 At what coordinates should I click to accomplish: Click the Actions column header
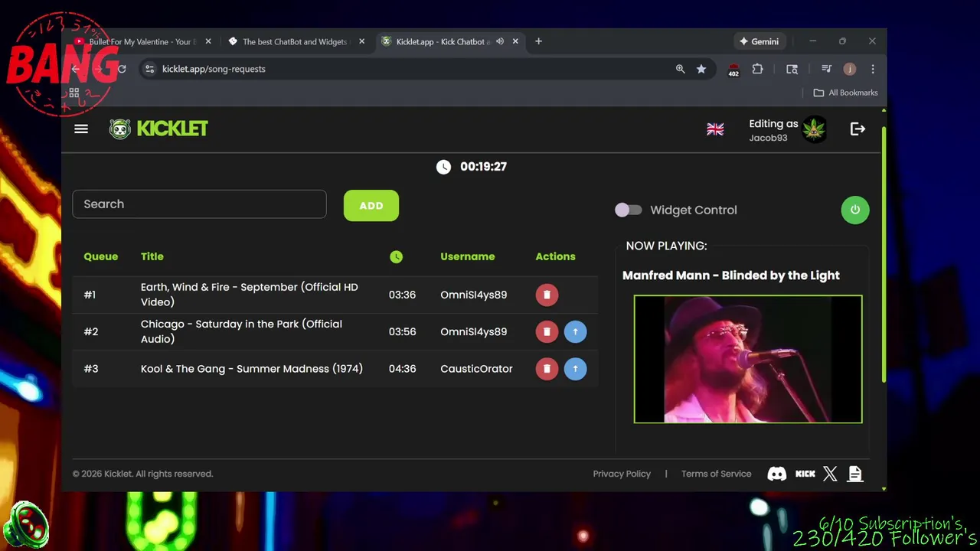(555, 256)
